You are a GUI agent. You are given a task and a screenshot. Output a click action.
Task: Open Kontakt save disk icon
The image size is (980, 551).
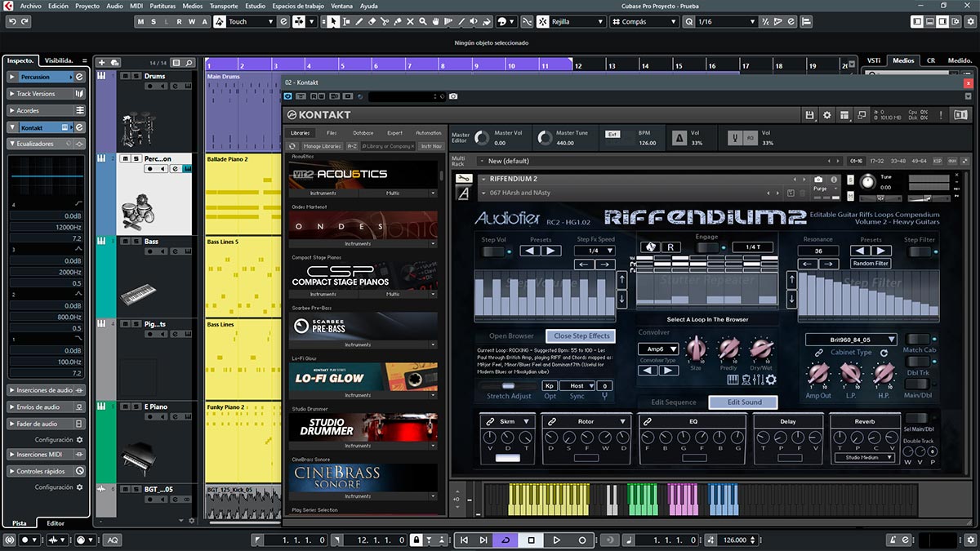click(x=809, y=115)
